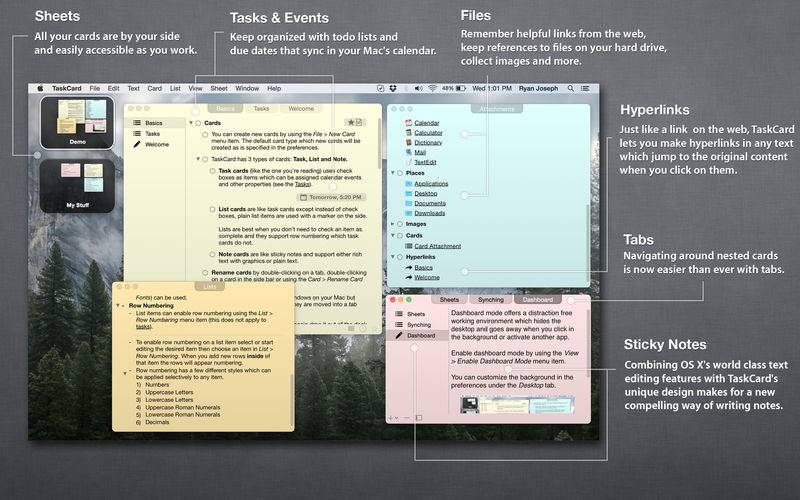
Task: Check the List cards item checkbox
Action: tap(212, 209)
